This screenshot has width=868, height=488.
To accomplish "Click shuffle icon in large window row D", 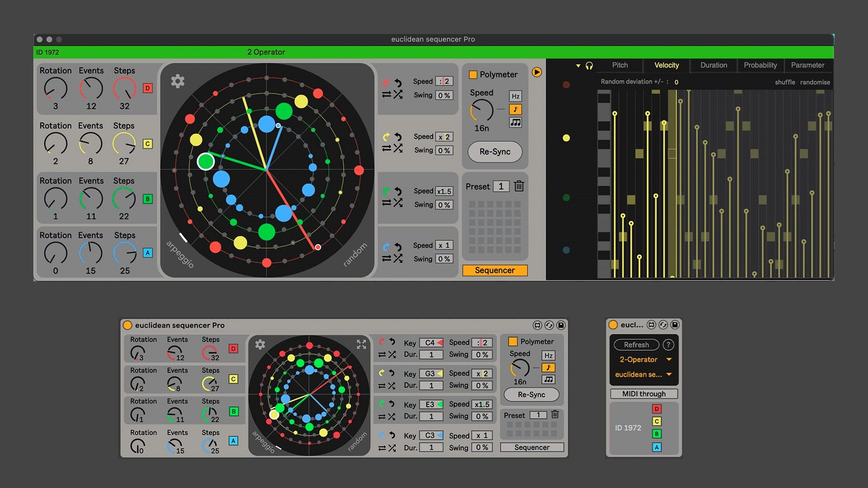I will click(398, 95).
